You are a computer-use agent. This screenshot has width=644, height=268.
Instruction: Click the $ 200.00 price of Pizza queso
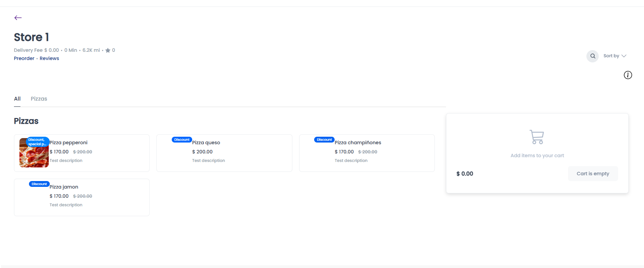tap(202, 152)
